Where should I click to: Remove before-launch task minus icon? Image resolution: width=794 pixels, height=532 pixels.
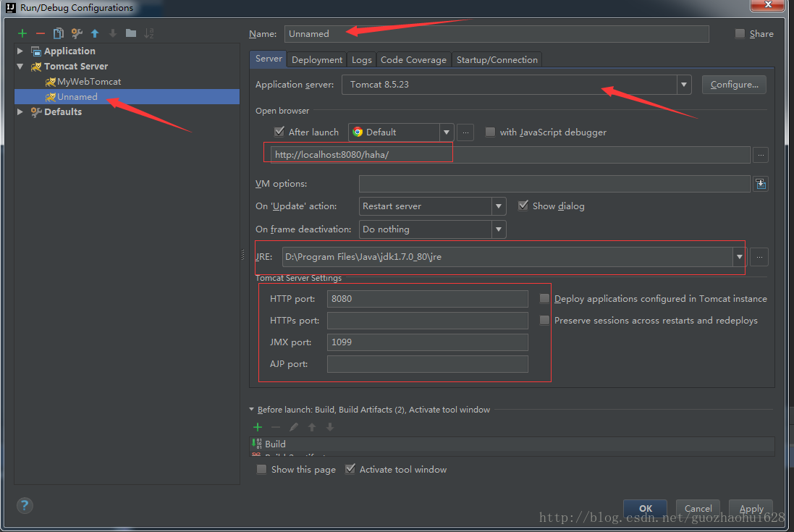[276, 427]
